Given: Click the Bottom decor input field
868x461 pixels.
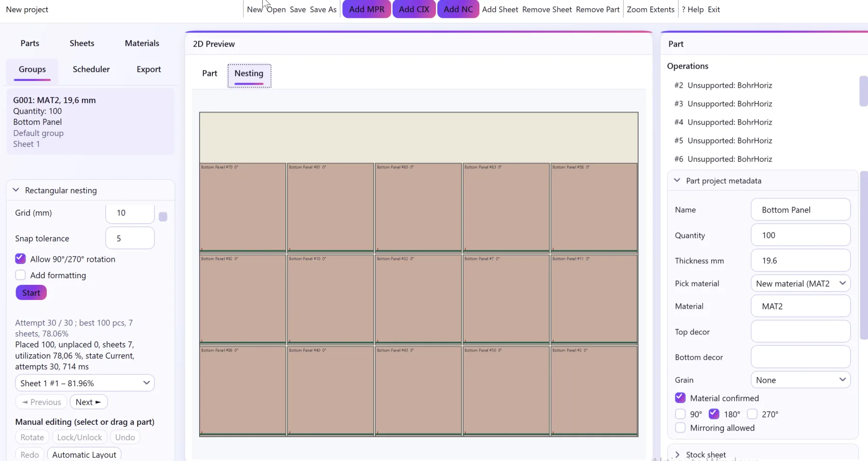Looking at the screenshot, I should click(x=800, y=357).
